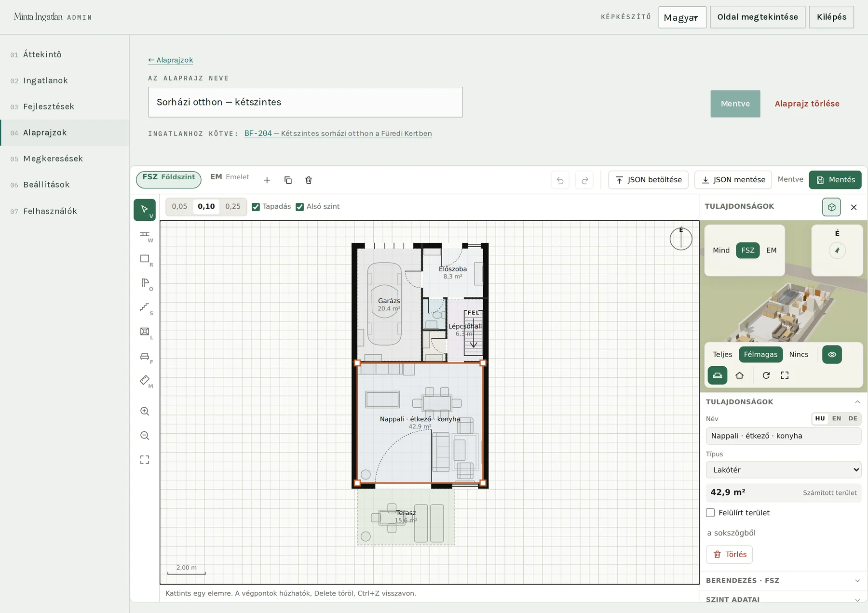Viewport: 868px width, 613px height.
Task: Set wall height to Teljes
Action: (x=722, y=355)
